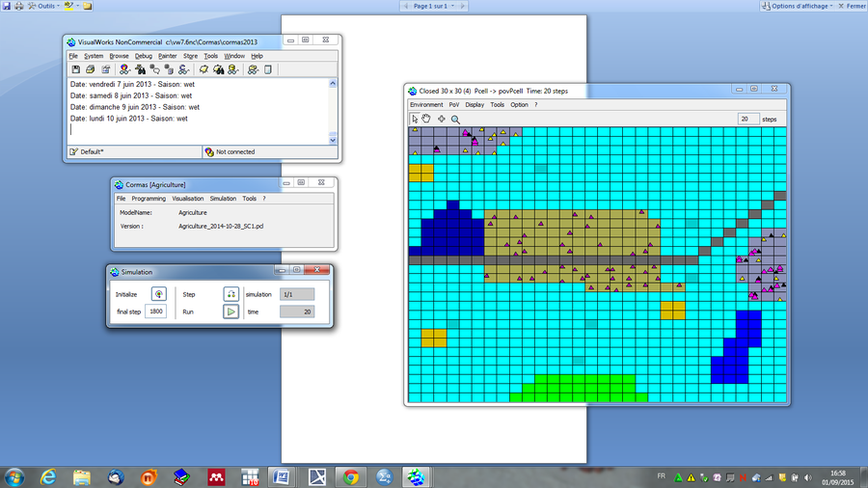
Task: Open Option menu in grid window
Action: [x=519, y=104]
